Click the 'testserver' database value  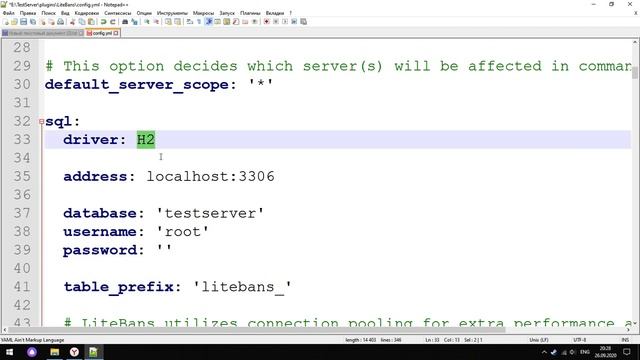coord(211,213)
